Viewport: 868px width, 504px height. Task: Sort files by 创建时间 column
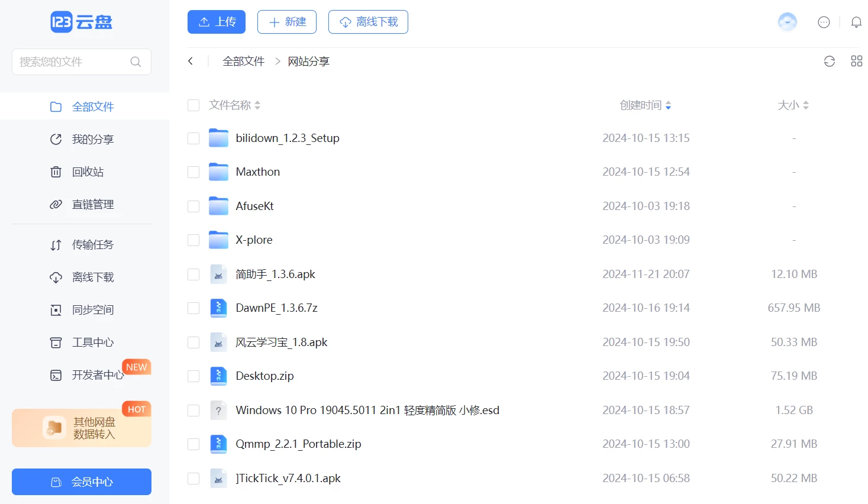(646, 105)
